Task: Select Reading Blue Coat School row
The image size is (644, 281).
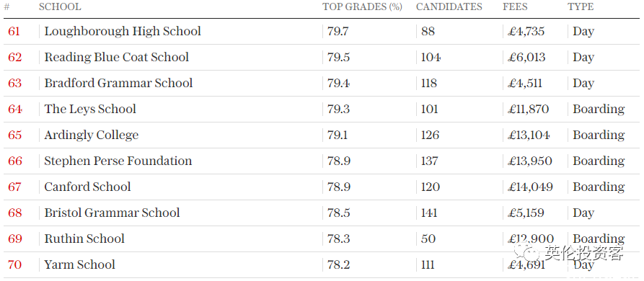Action: coord(322,57)
